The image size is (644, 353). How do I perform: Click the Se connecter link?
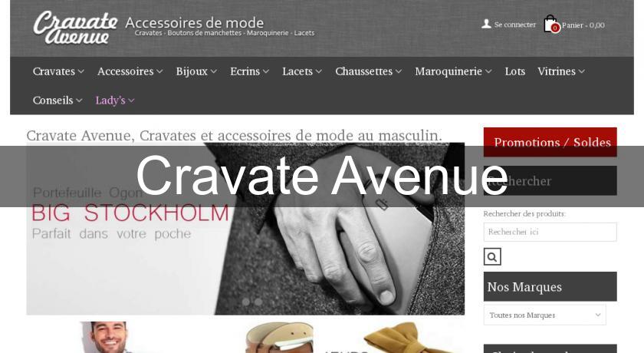tap(514, 25)
